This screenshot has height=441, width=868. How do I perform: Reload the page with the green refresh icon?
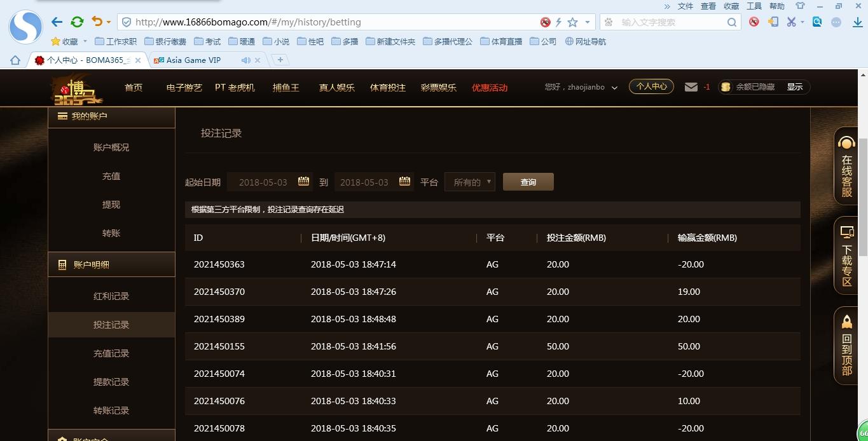(77, 22)
